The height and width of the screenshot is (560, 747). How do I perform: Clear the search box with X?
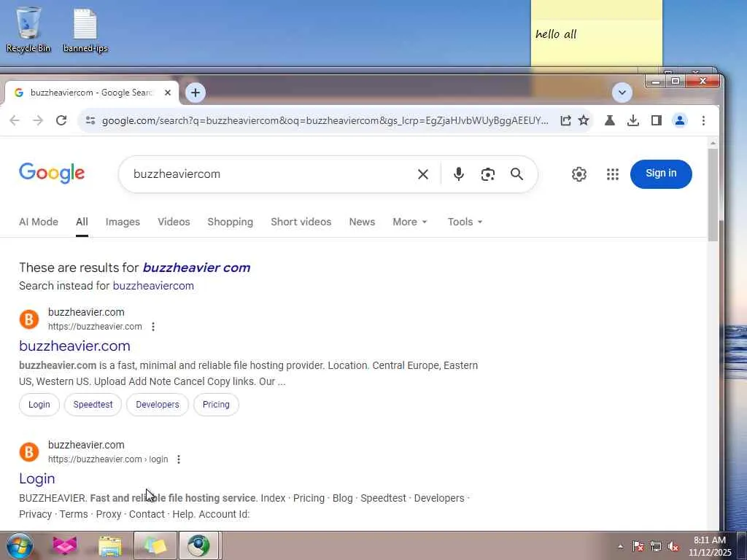click(423, 174)
